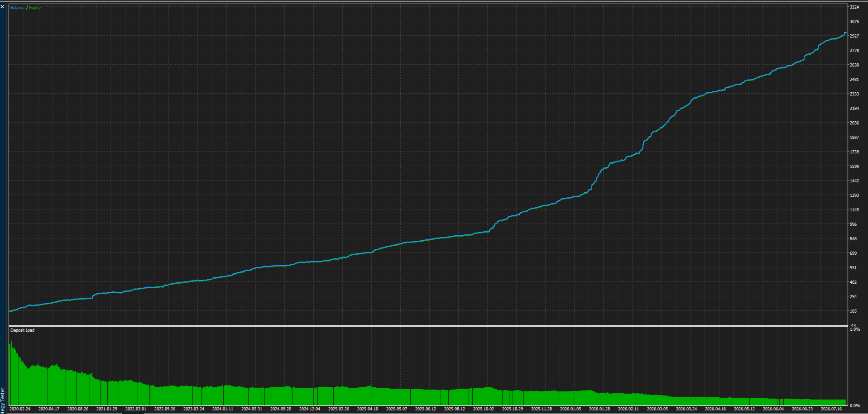Click the 2020.08.26 date label
The image size is (868, 414).
click(78, 409)
